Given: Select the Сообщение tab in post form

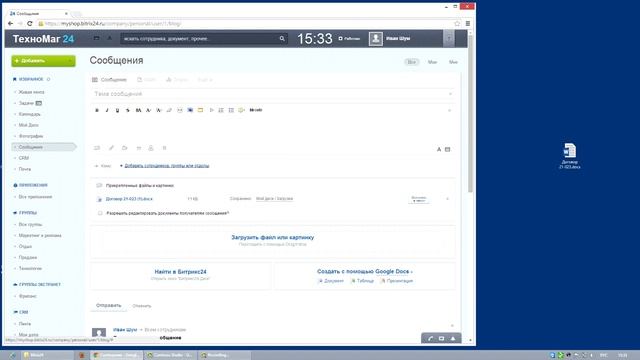Looking at the screenshot, I should tap(109, 80).
